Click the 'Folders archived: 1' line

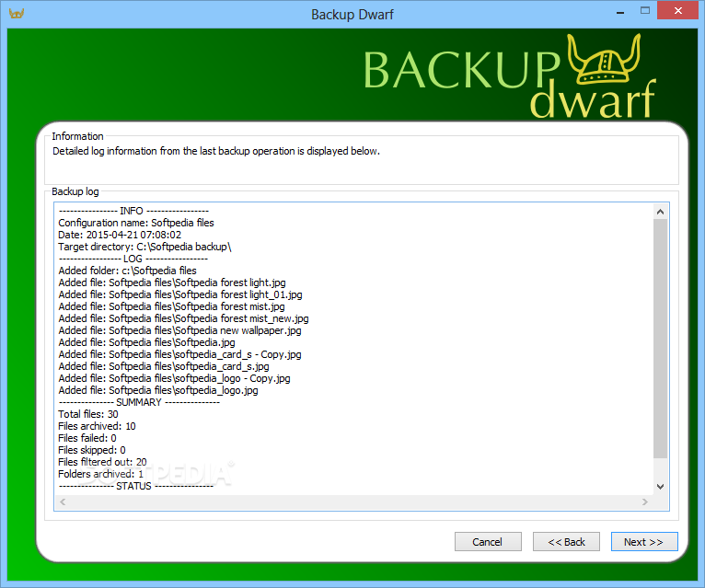click(100, 474)
